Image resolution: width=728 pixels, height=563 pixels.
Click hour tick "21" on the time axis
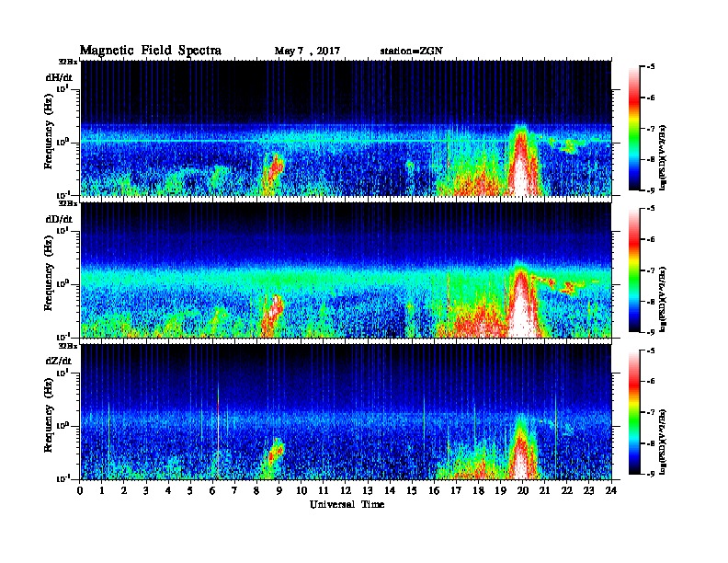544,491
